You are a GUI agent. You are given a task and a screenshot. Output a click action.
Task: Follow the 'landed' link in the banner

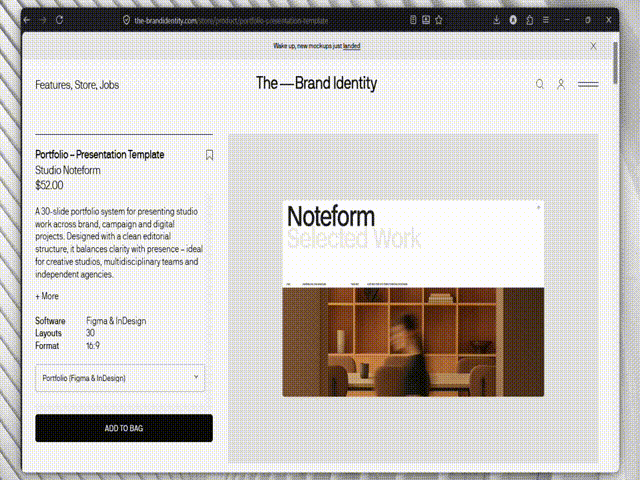coord(351,46)
